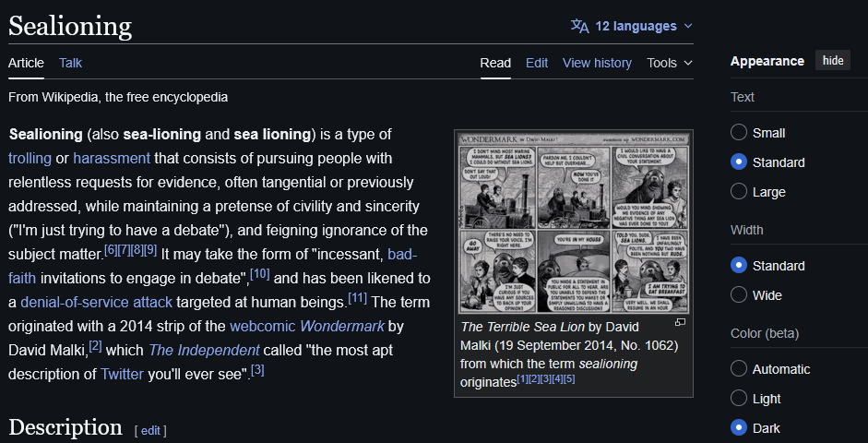Click 'From Wikipedia, the free encyclopedia' tagline
The width and height of the screenshot is (868, 443).
(x=118, y=98)
